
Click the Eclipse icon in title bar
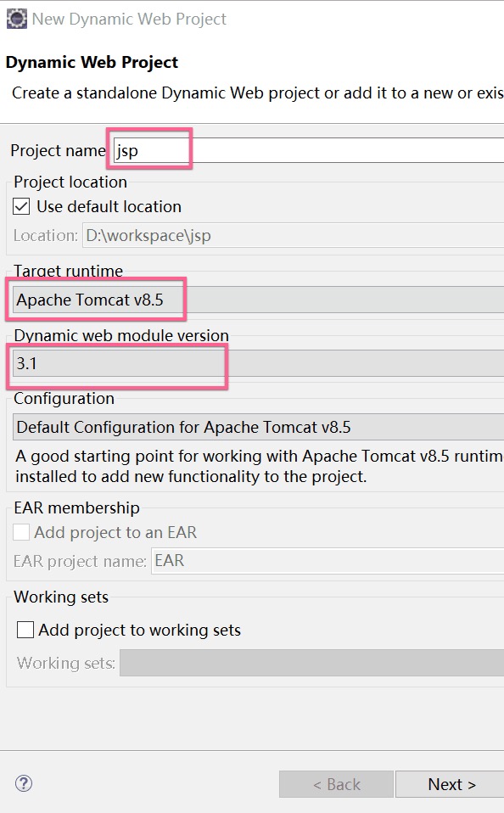(17, 19)
